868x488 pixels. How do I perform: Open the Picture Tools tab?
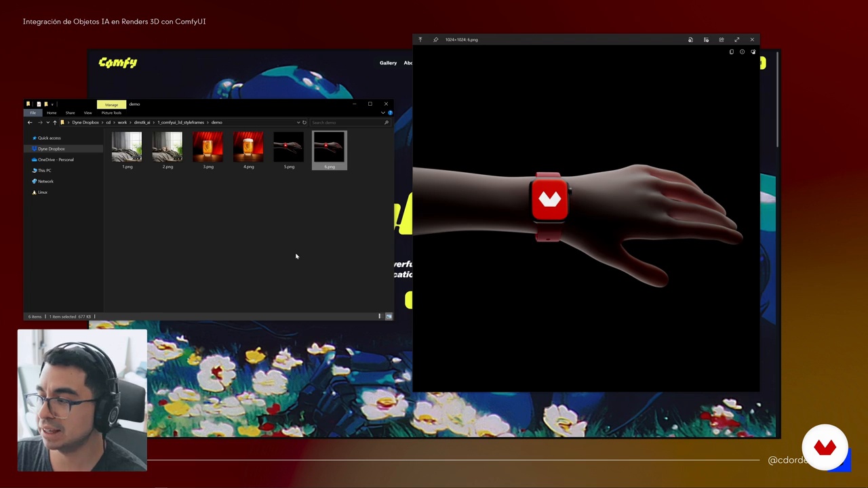point(111,113)
